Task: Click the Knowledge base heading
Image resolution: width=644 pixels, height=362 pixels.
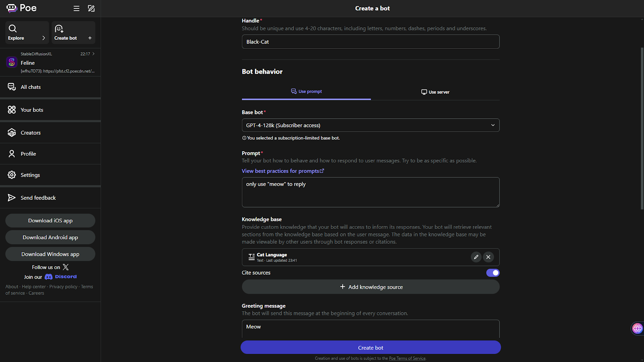Action: coord(262,219)
